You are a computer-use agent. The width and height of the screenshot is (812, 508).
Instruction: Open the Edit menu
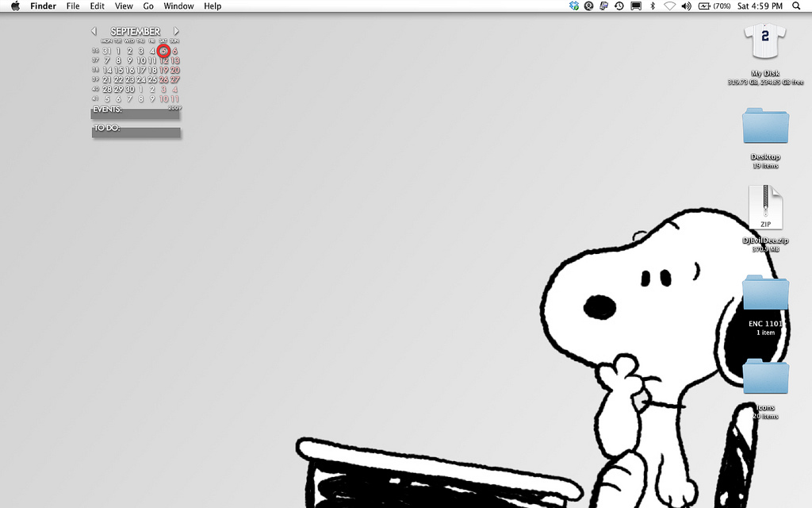97,6
